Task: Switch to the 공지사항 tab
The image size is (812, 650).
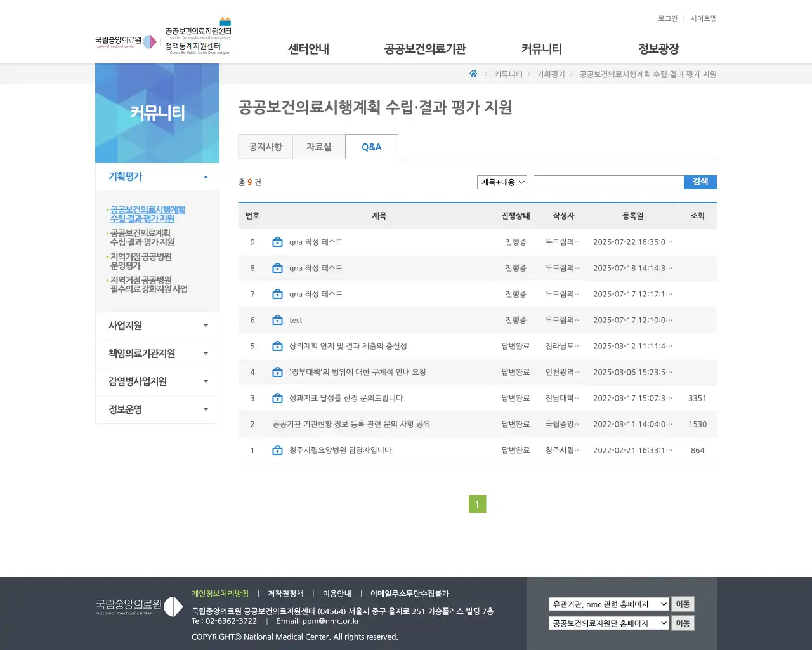Action: pos(265,147)
